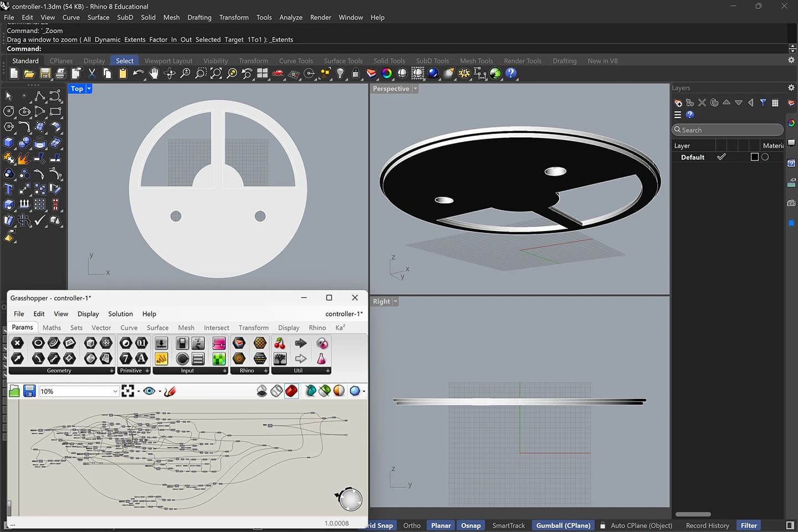Viewport: 798px width, 532px height.
Task: Open the Grasshopper 10% zoom combo box
Action: click(x=79, y=391)
